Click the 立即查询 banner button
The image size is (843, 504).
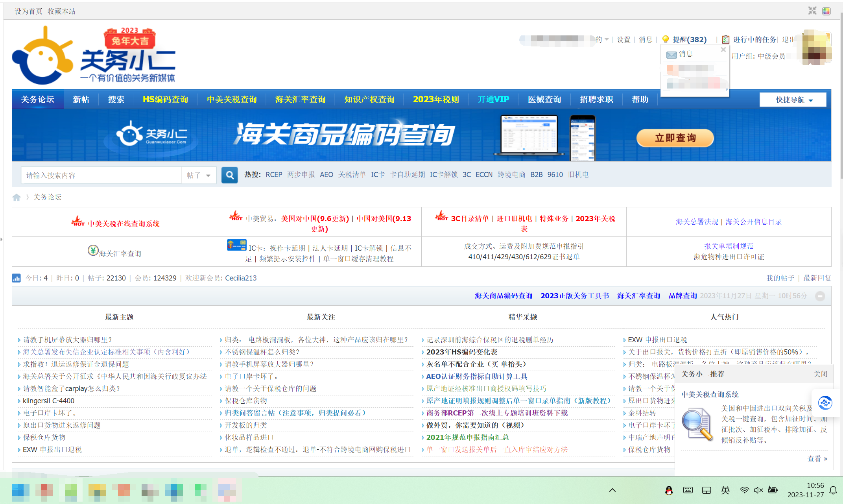pos(675,138)
